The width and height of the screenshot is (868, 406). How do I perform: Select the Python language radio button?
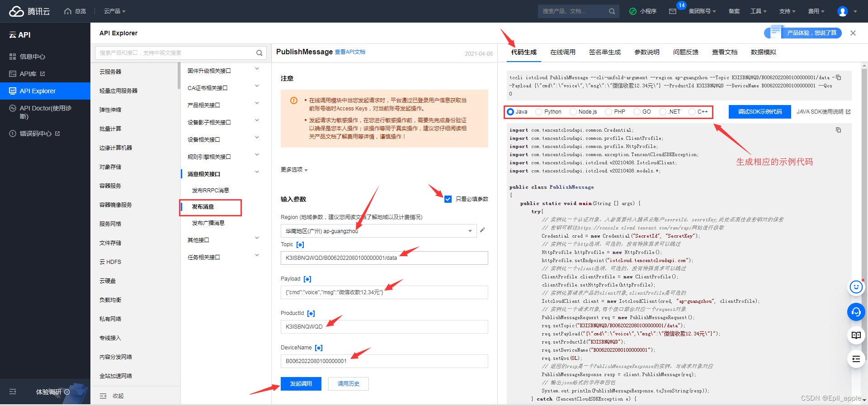point(539,112)
